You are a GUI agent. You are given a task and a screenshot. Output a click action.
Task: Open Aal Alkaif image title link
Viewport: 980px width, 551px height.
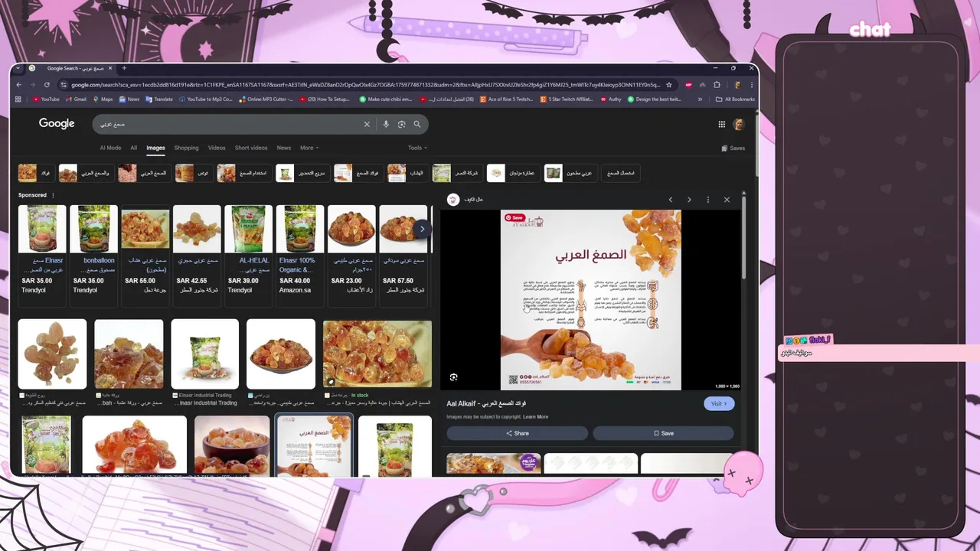point(486,403)
